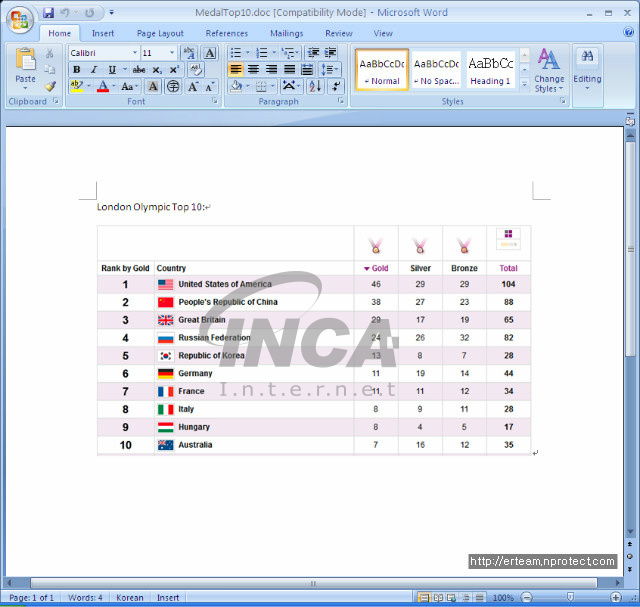
Task: Apply red font color
Action: (103, 87)
